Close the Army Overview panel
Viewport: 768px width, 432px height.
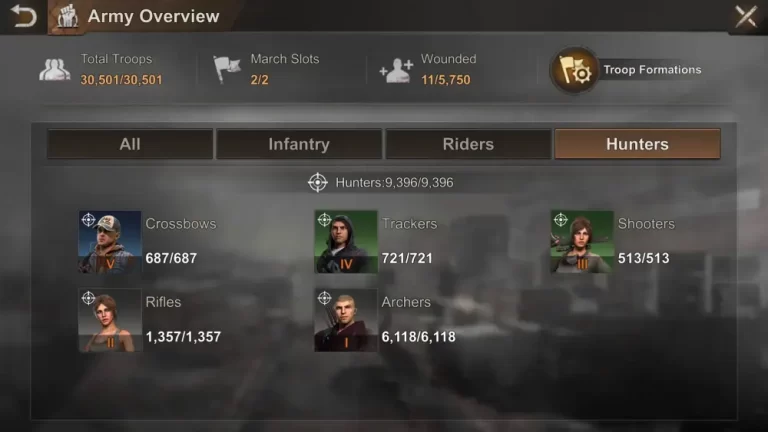click(746, 17)
